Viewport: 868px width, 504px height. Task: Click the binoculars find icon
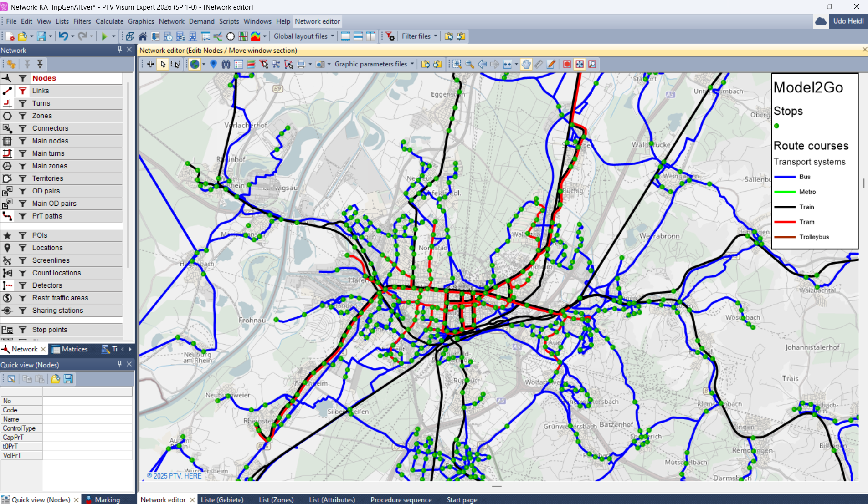pyautogui.click(x=226, y=64)
